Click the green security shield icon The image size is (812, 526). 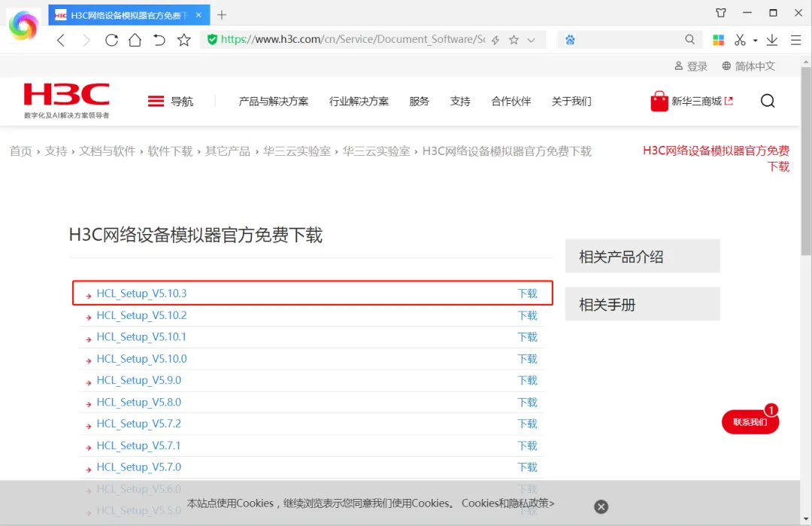(x=212, y=39)
